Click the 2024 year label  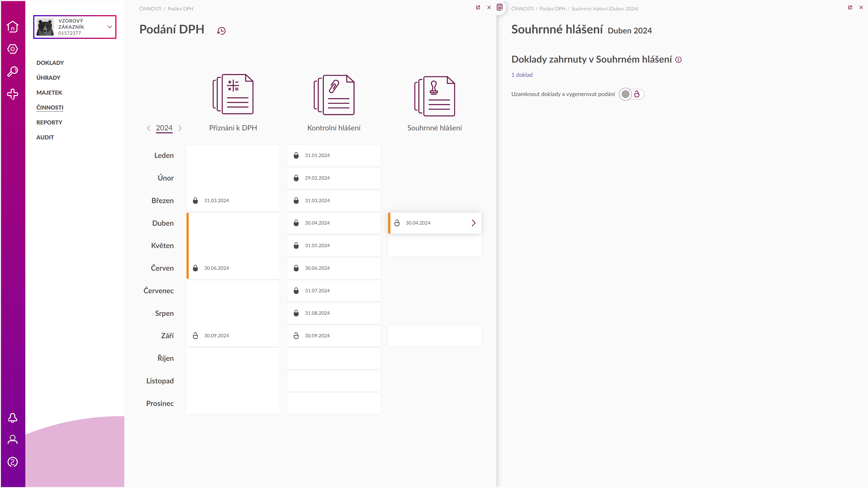tap(164, 128)
